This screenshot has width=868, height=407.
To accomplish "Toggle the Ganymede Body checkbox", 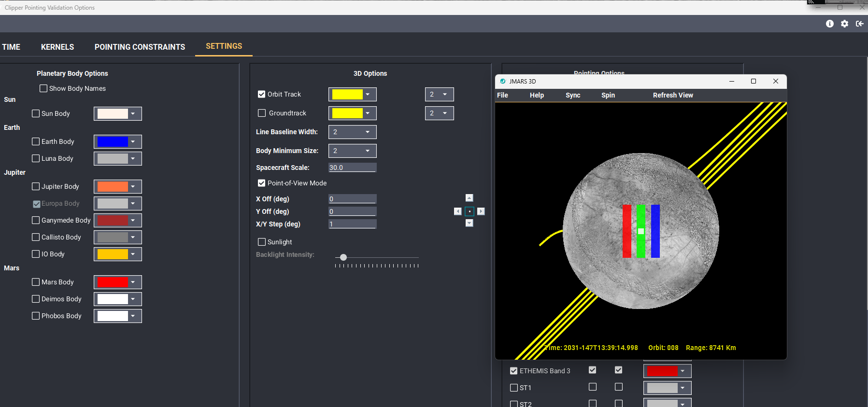I will click(x=36, y=220).
